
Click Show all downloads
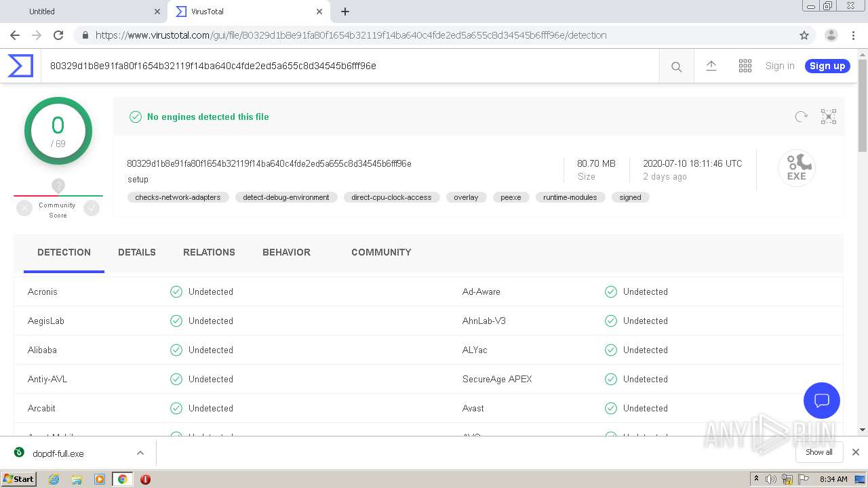[x=819, y=452]
